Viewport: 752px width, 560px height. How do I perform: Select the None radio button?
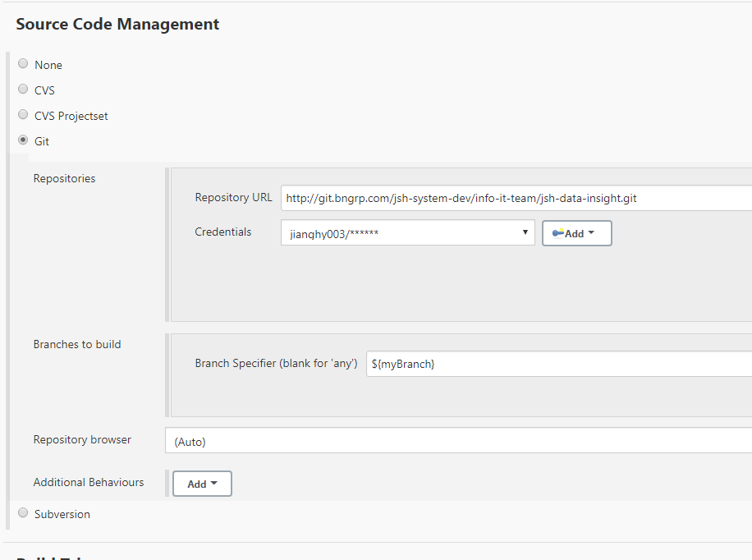[23, 64]
